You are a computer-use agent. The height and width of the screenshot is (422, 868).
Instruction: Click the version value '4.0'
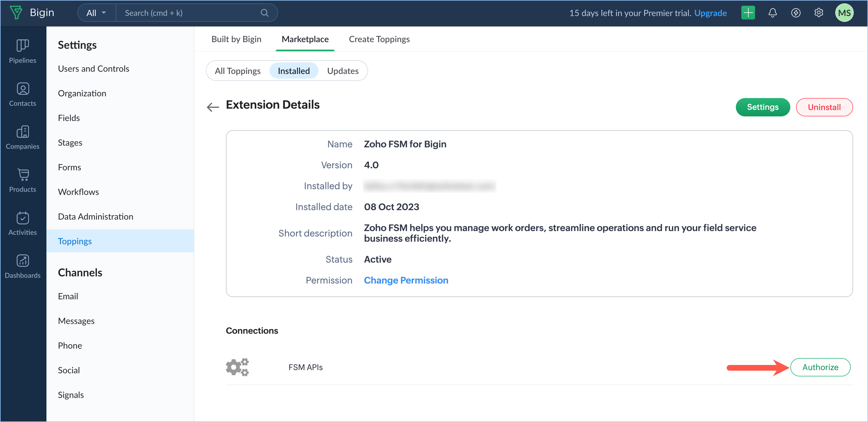(371, 165)
